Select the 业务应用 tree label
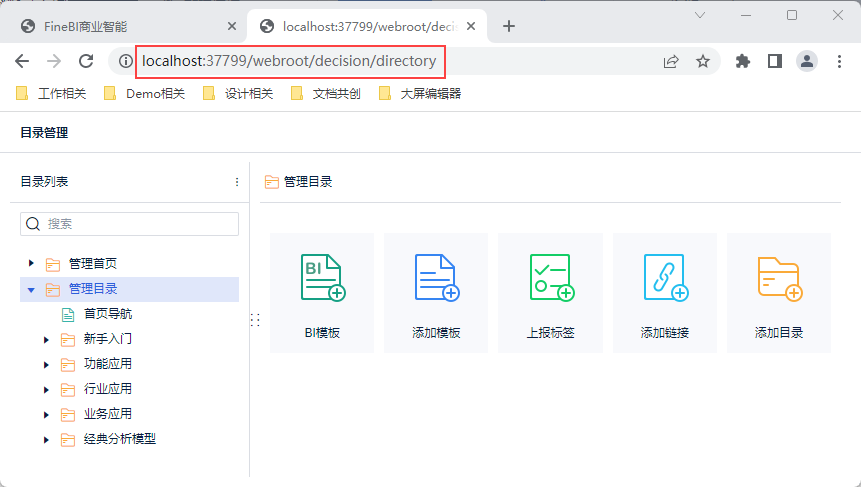 click(108, 415)
